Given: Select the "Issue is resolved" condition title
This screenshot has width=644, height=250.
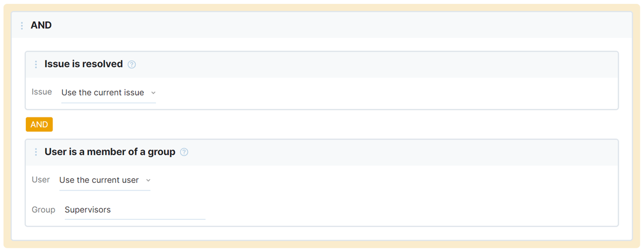Looking at the screenshot, I should 84,64.
